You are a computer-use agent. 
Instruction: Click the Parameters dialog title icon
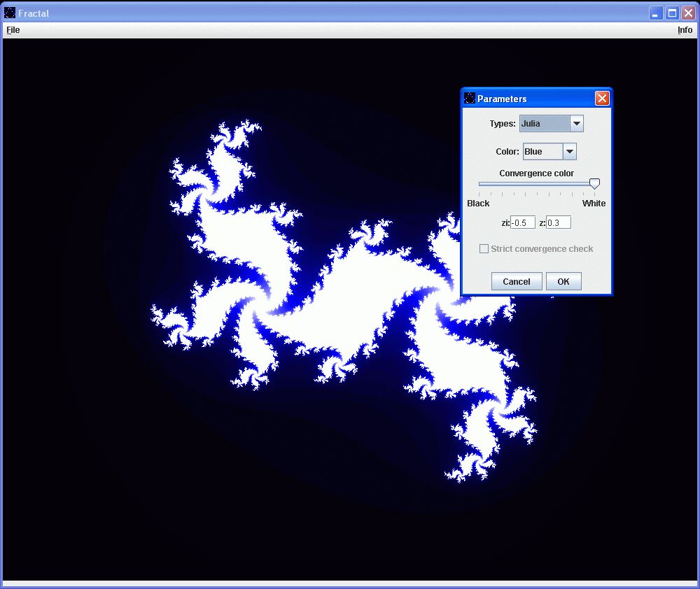coord(470,99)
